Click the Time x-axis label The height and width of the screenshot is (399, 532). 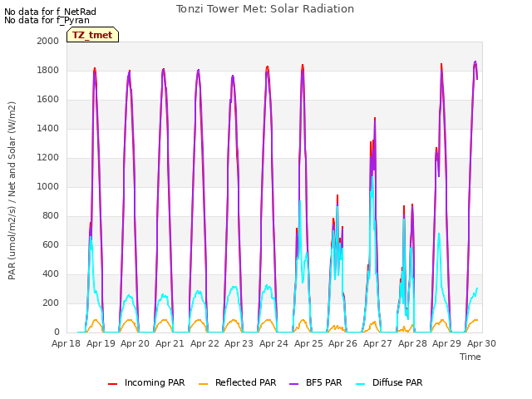(470, 357)
